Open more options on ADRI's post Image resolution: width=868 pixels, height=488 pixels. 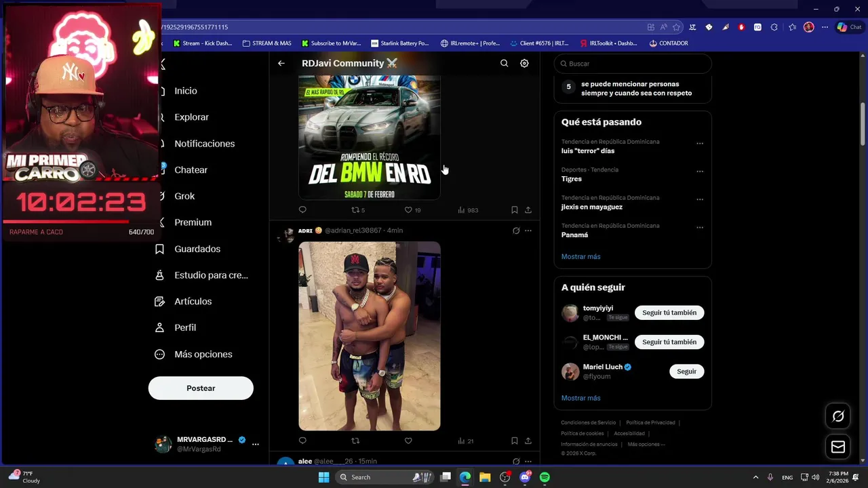click(528, 230)
